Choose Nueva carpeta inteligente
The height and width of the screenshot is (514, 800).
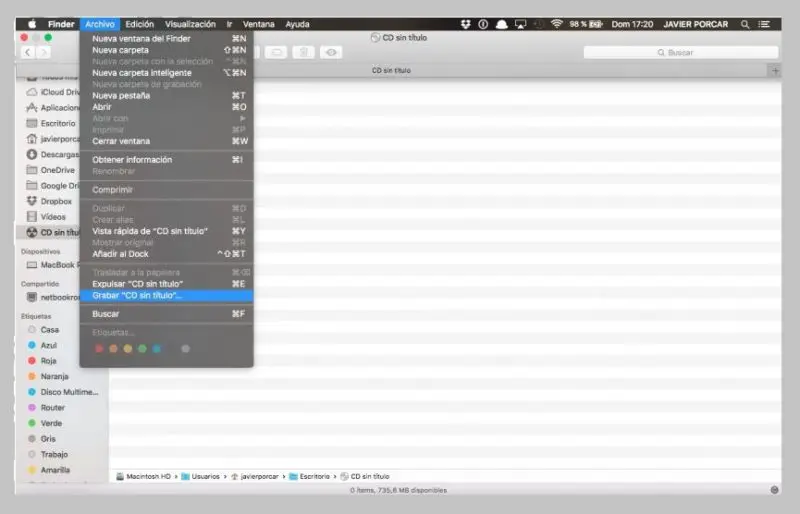(x=166, y=73)
